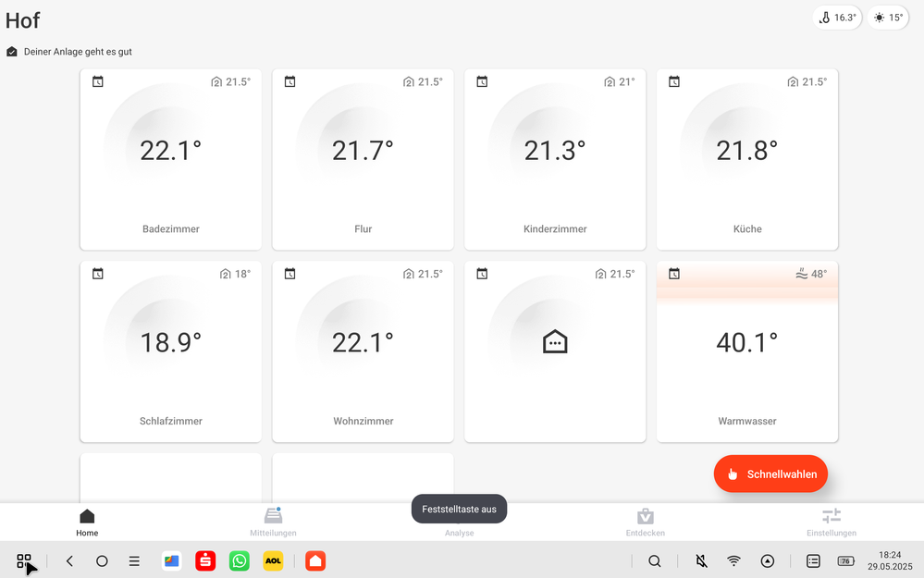Open the Entdecken tab
The image size is (924, 578).
(645, 522)
